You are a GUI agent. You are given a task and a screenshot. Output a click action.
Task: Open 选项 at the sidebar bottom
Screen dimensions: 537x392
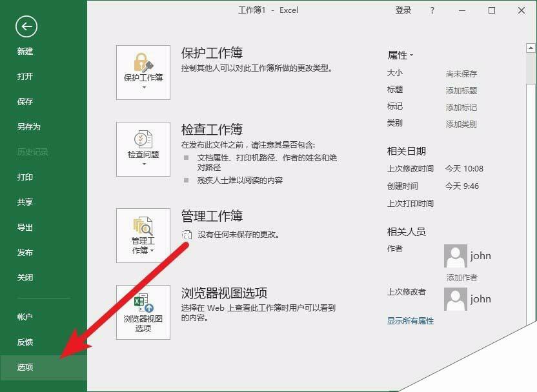pos(43,367)
